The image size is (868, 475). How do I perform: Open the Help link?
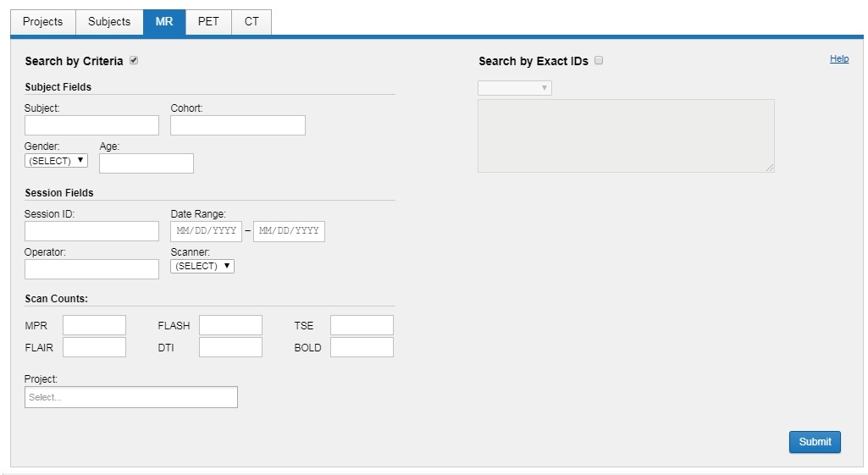[838, 59]
